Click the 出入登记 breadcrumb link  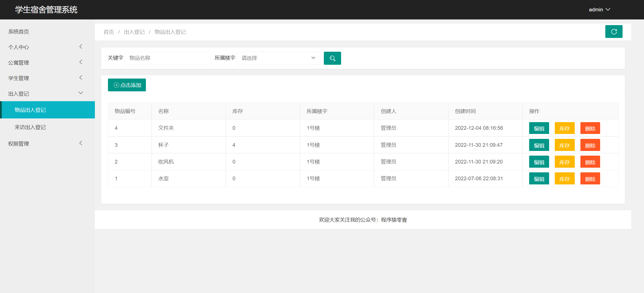click(x=134, y=32)
